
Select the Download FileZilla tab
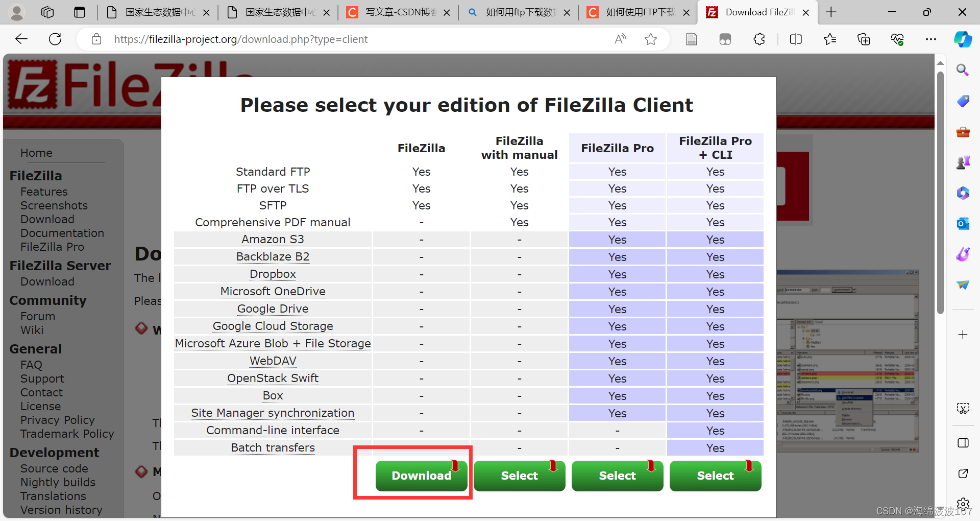pyautogui.click(x=758, y=12)
